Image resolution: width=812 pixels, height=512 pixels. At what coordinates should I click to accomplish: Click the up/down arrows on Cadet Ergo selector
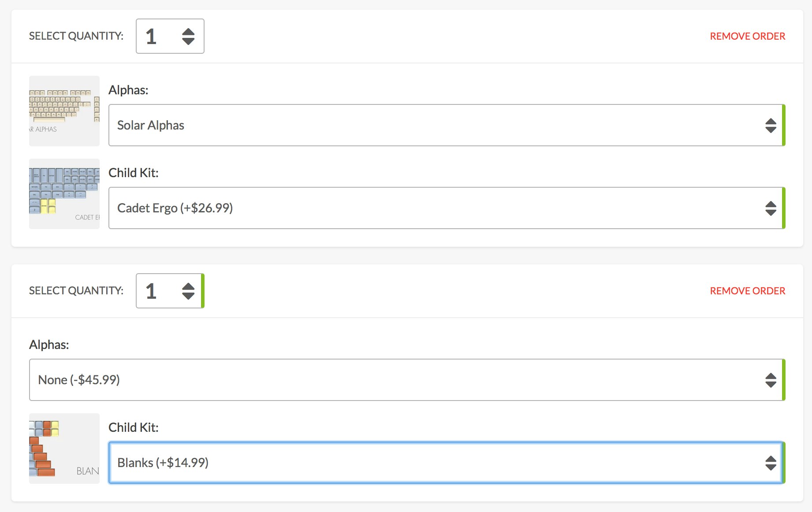[x=771, y=208]
